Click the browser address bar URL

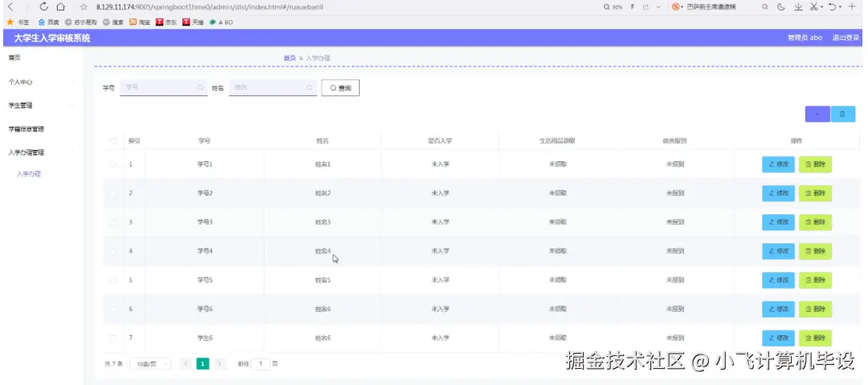(210, 7)
